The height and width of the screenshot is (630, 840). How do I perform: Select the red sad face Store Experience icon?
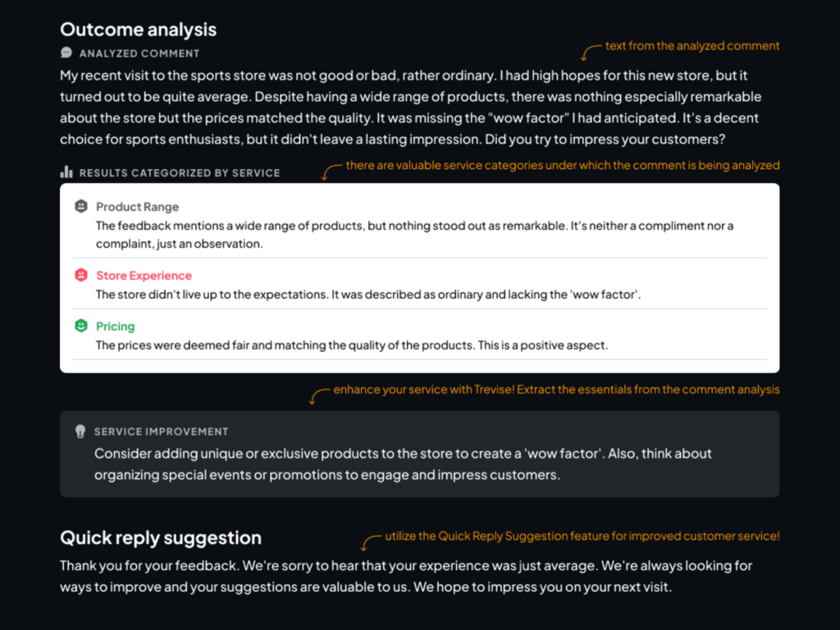coord(81,276)
